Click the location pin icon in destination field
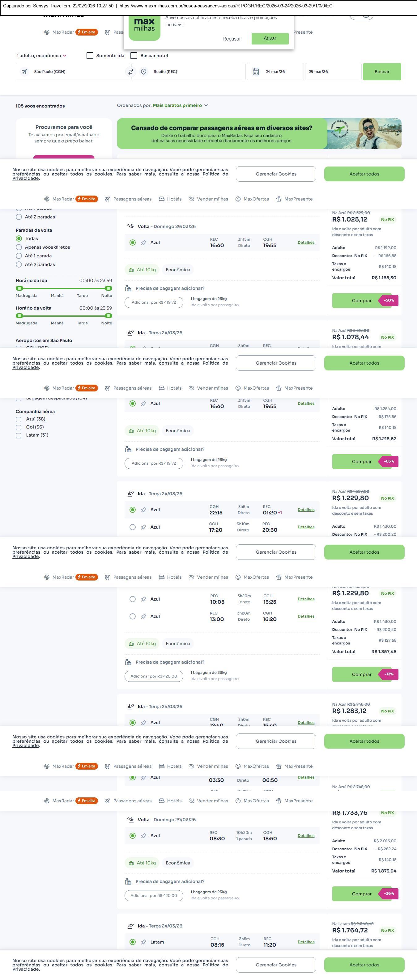This screenshot has width=417, height=980. click(x=143, y=71)
